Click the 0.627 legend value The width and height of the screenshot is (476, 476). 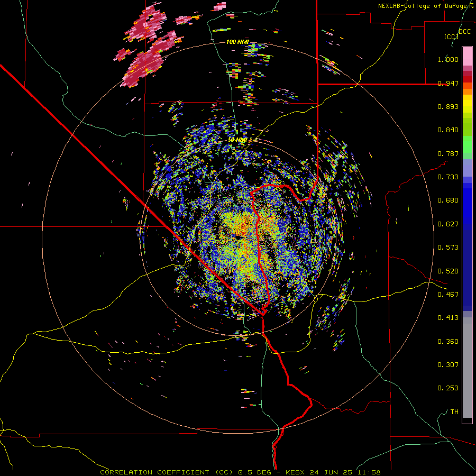pyautogui.click(x=448, y=224)
